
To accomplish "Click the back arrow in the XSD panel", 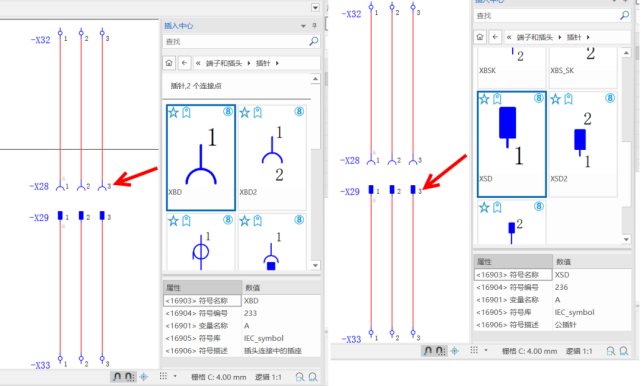I will [x=495, y=37].
